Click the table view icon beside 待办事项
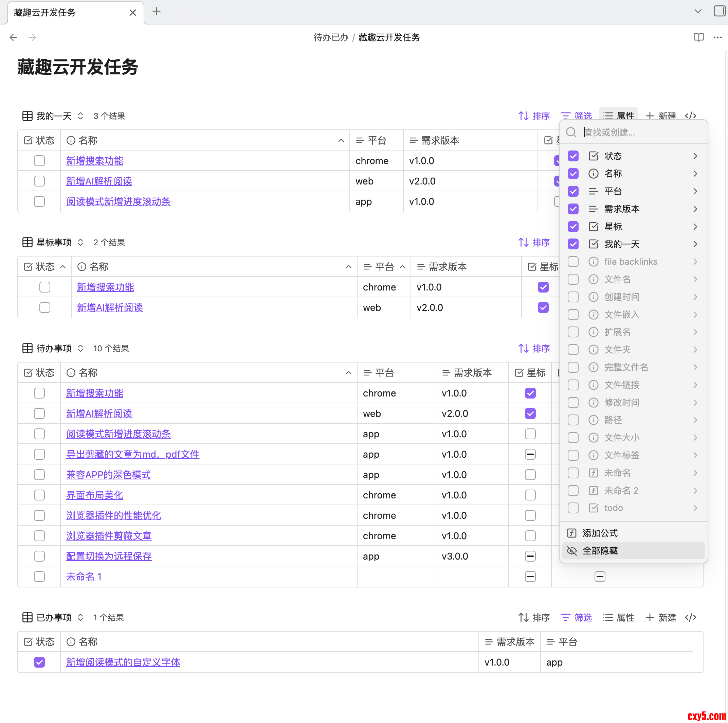728x723 pixels. tap(27, 348)
